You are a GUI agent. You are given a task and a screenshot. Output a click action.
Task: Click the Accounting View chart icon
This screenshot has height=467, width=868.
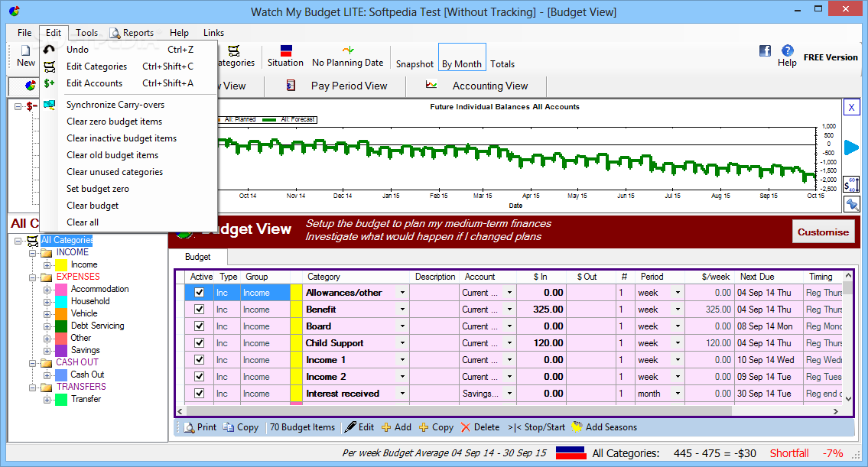click(x=431, y=85)
